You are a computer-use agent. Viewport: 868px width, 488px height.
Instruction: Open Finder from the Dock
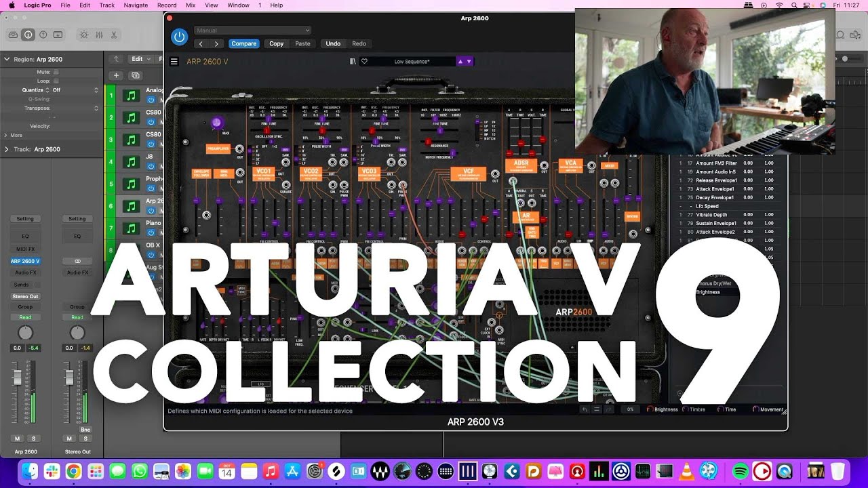click(x=29, y=471)
